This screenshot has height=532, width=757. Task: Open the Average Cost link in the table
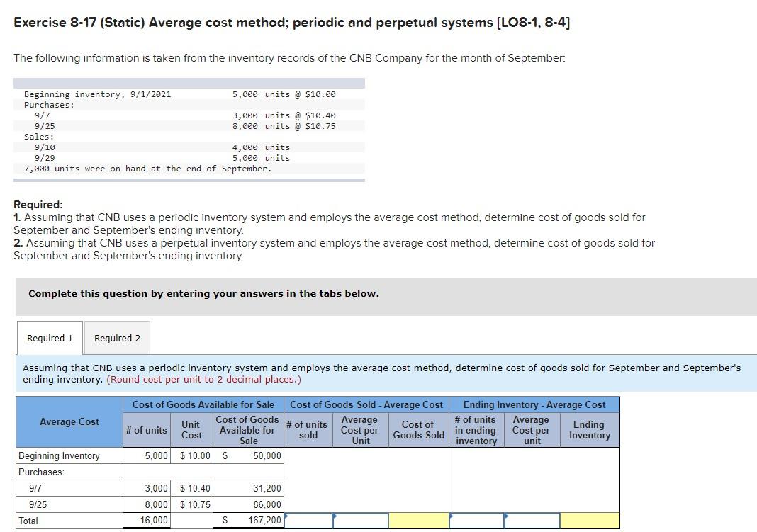point(68,421)
